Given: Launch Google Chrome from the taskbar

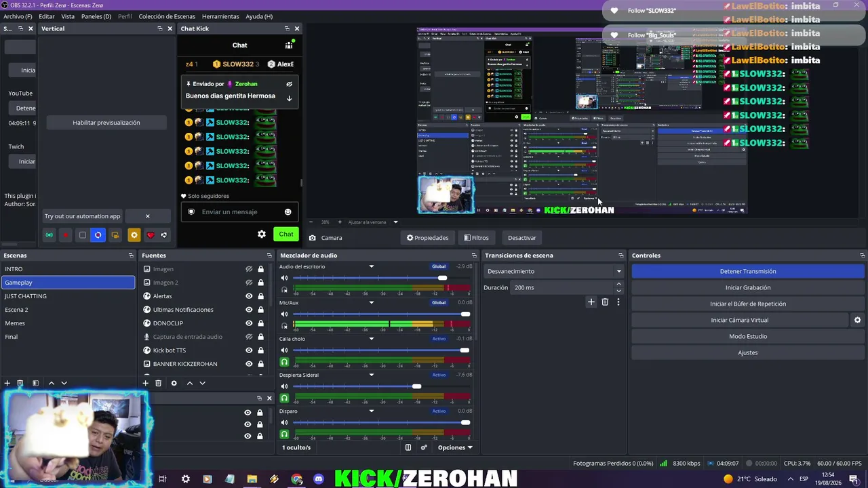Looking at the screenshot, I should point(296,479).
